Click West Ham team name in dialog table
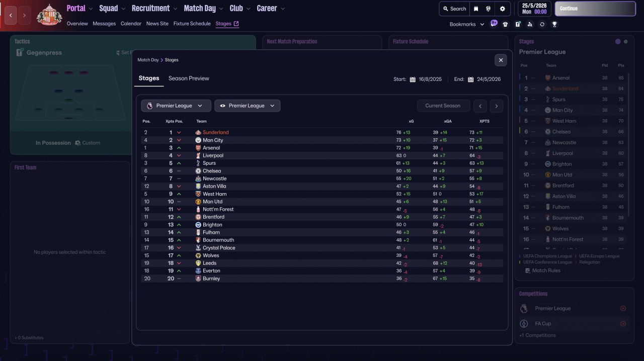This screenshot has height=361, width=644. click(x=215, y=194)
